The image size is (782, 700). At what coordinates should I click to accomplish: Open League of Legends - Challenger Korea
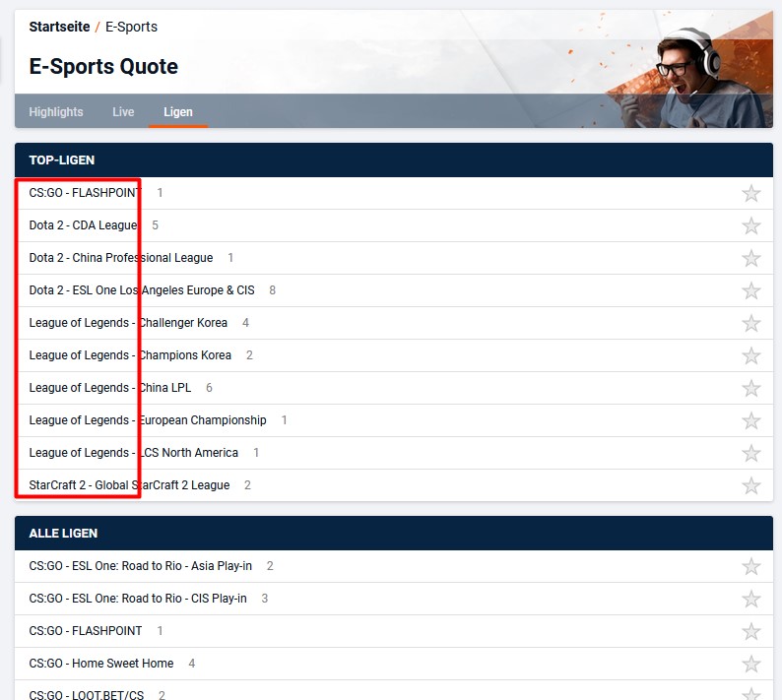coord(128,323)
